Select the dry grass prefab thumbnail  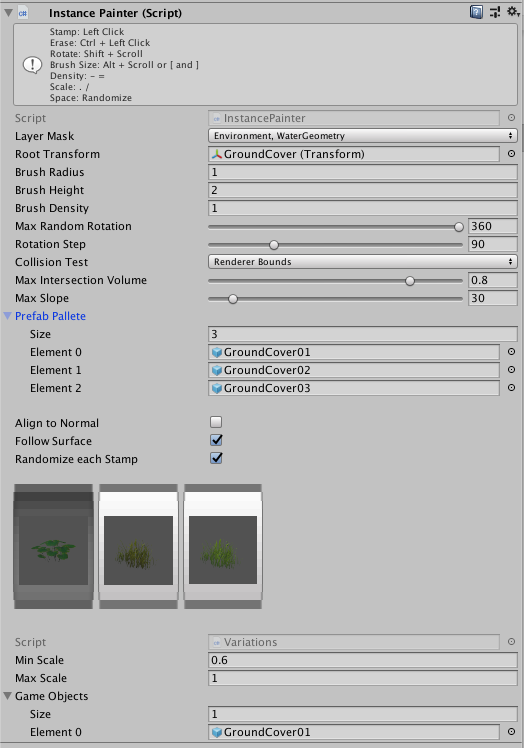pos(138,547)
